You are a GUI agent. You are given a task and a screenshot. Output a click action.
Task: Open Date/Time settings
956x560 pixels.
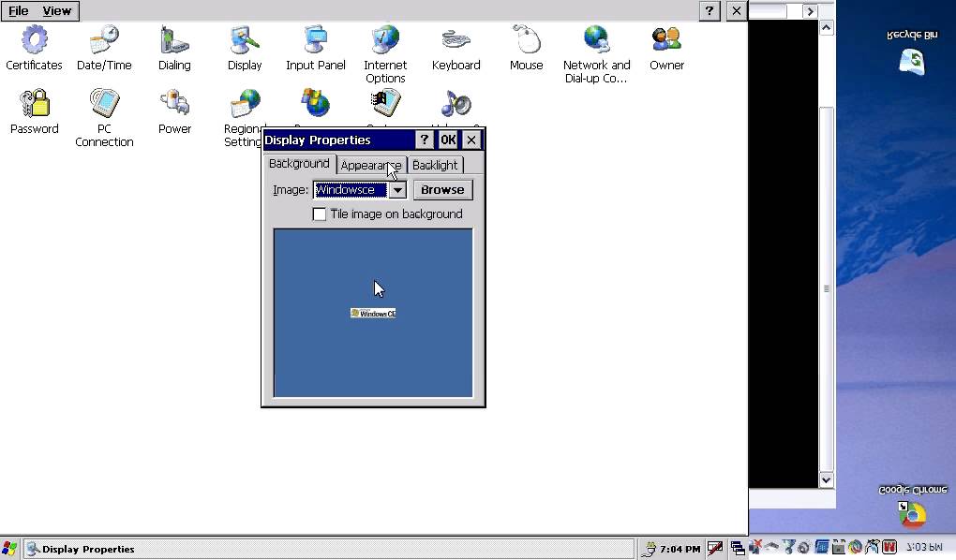coord(104,42)
